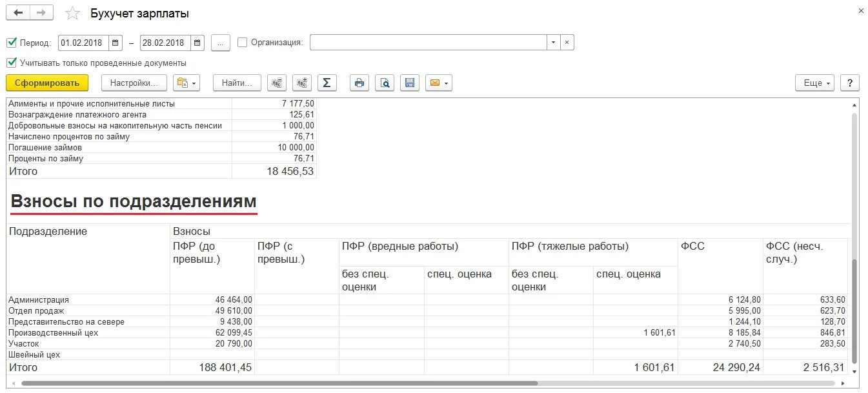Click the scroll down arrow
This screenshot has width=868, height=393.
(855, 372)
